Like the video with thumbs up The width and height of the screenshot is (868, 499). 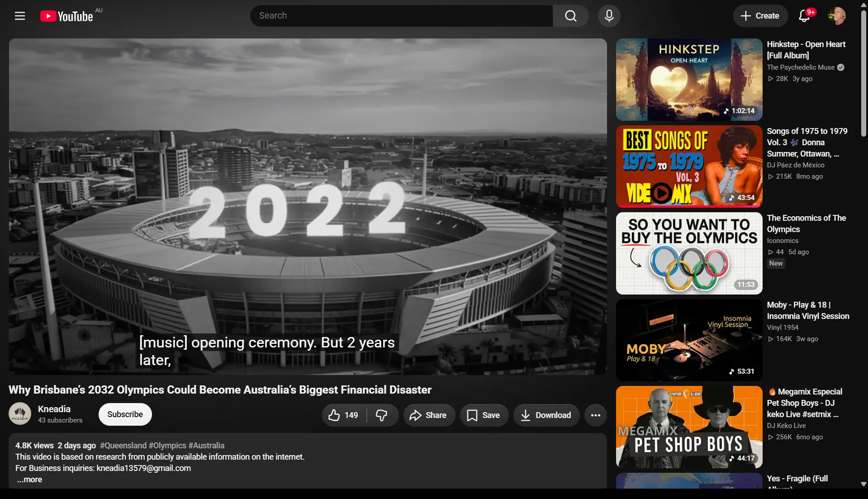coord(343,415)
